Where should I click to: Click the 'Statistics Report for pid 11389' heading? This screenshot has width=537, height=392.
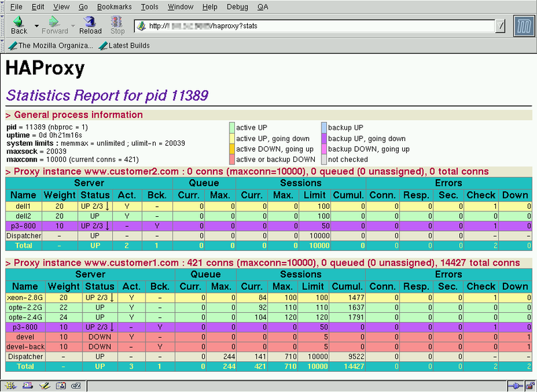tap(107, 95)
